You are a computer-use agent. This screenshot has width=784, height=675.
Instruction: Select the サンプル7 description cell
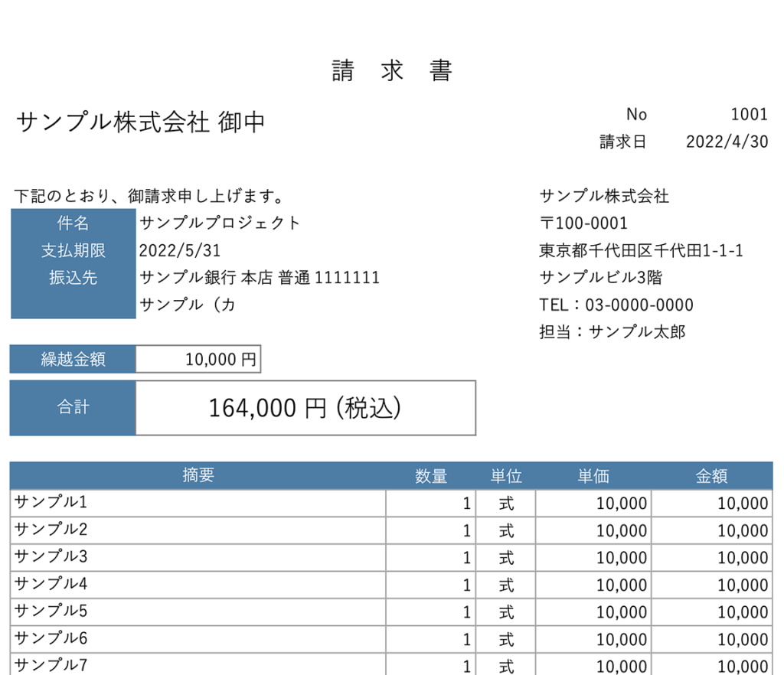click(x=198, y=665)
